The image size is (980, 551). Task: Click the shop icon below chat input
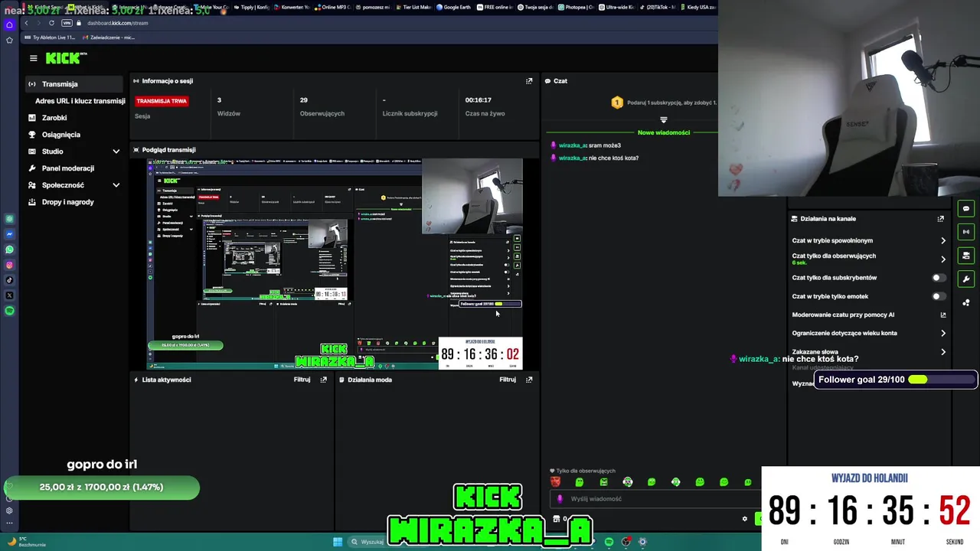(x=557, y=519)
